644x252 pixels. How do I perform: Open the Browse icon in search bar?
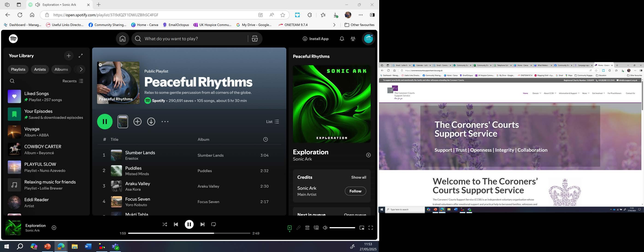click(x=254, y=39)
